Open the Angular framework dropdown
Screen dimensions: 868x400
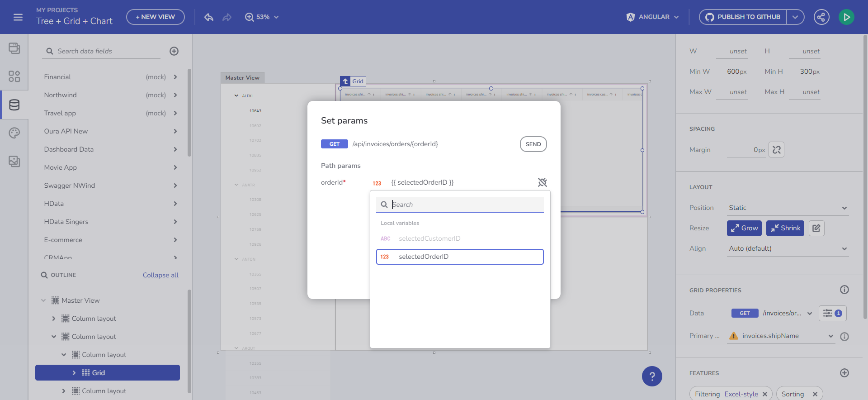click(x=653, y=17)
